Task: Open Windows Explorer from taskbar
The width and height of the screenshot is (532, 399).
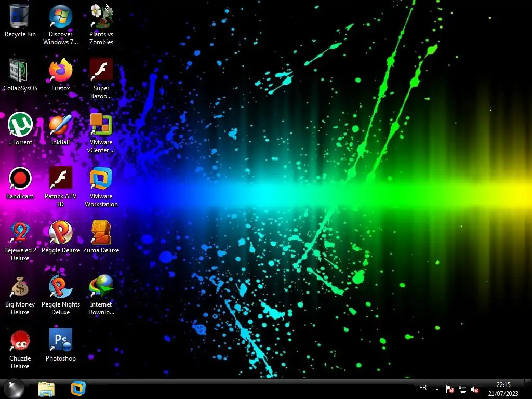Action: tap(46, 389)
